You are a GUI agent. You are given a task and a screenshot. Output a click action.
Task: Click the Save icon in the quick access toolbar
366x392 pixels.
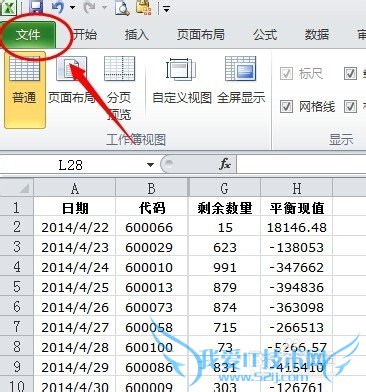point(36,7)
